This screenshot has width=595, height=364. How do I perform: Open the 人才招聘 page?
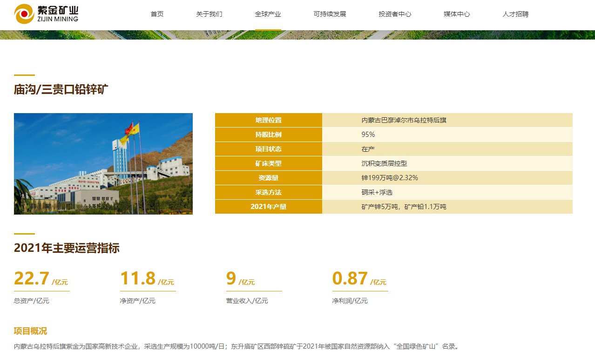pyautogui.click(x=515, y=14)
